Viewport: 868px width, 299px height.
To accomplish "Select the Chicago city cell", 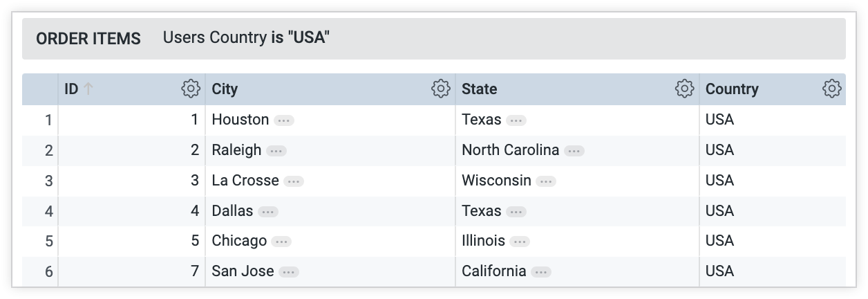I will 239,241.
